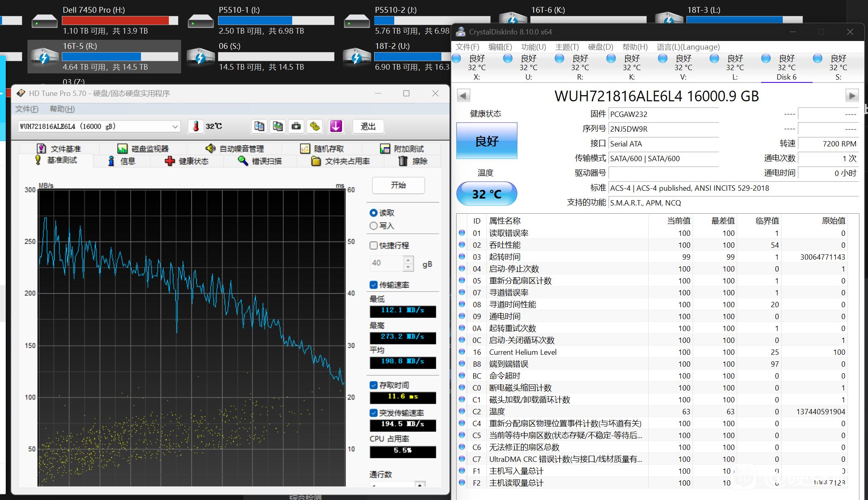Click the 良好 health status button
This screenshot has width=868, height=500.
tap(487, 141)
